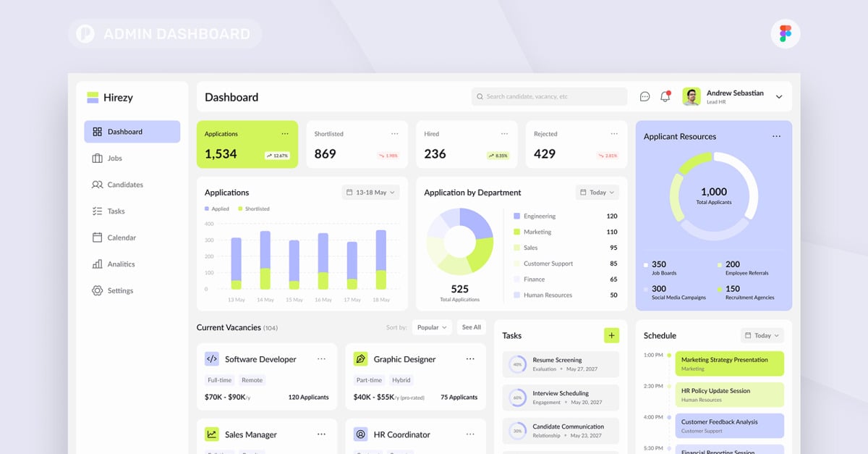
Task: Click See All next to Current Vacancies
Action: point(471,327)
